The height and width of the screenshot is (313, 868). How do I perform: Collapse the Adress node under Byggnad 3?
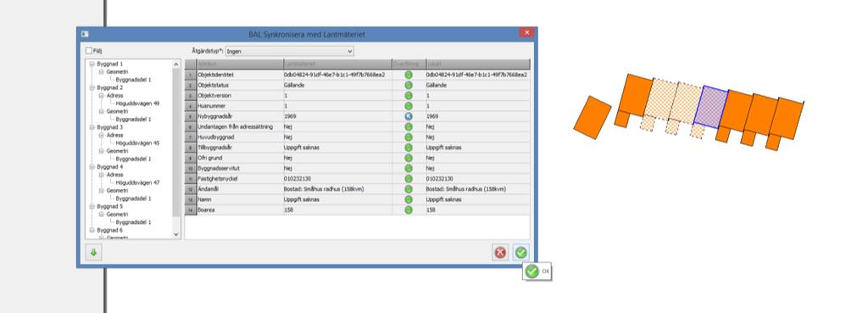coord(102,135)
